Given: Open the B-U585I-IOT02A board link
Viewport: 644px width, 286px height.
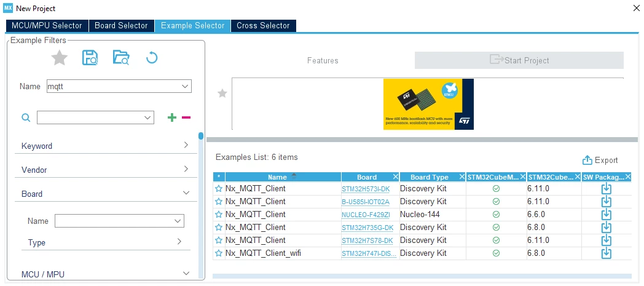Looking at the screenshot, I should 365,202.
